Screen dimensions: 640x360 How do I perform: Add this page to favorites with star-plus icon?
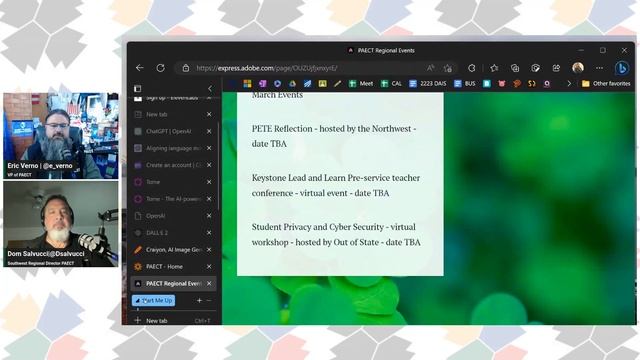click(x=448, y=68)
